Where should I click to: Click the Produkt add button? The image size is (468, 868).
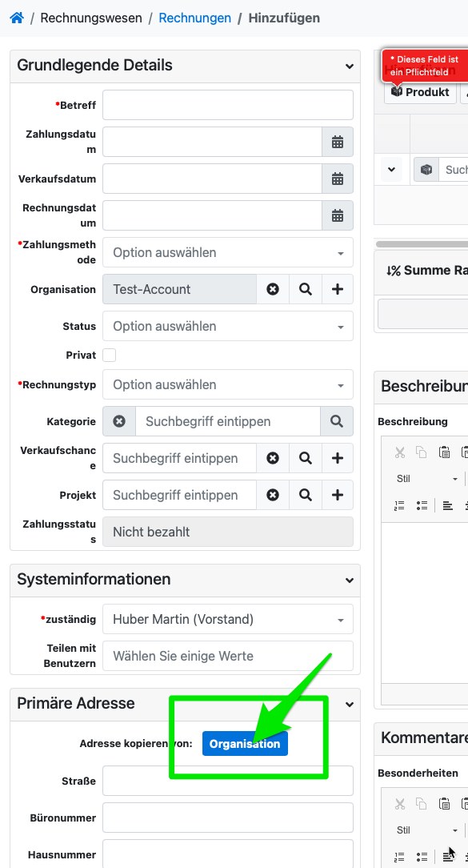click(421, 92)
